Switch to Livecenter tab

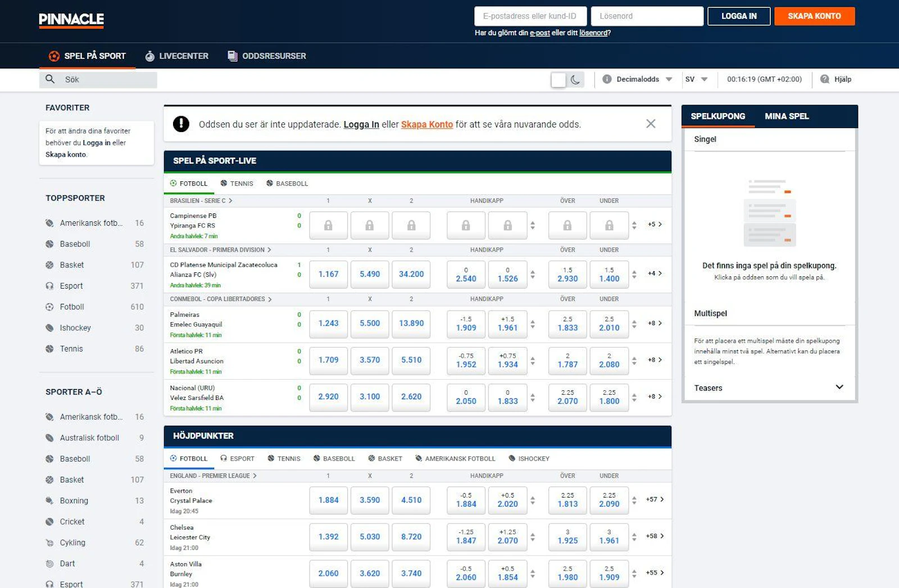point(177,56)
